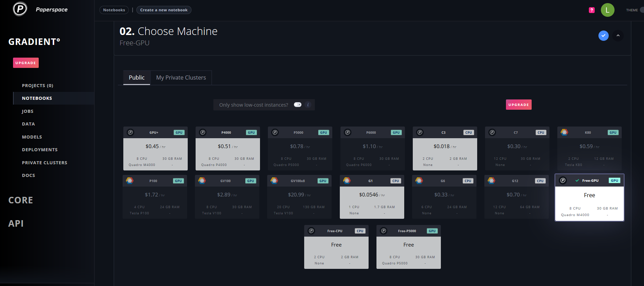
Task: Click checkmark icon on Free-GPU card
Action: tap(577, 180)
